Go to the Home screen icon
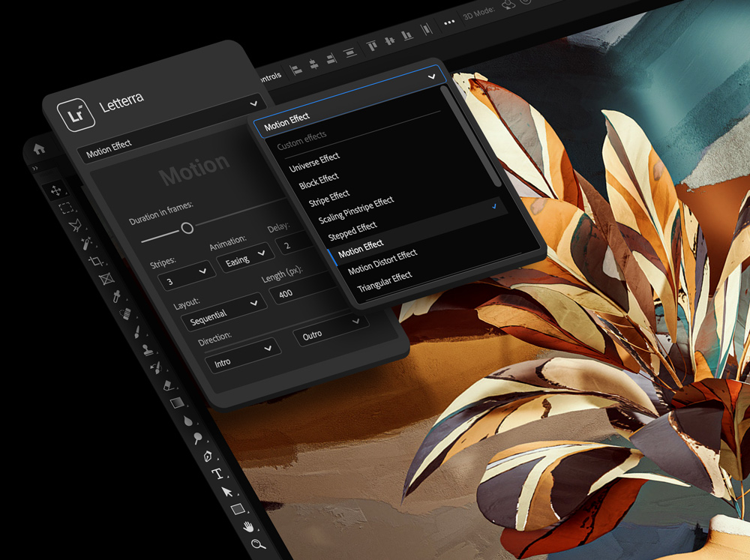Image resolution: width=750 pixels, height=560 pixels. tap(39, 148)
